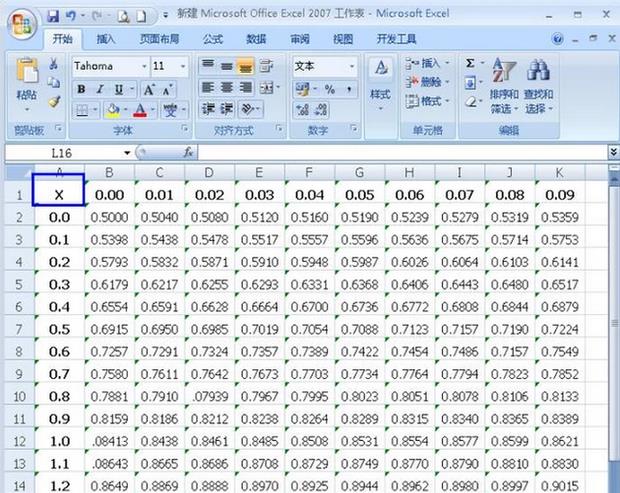Screen dimensions: 620x493
Task: Click the AutoSum sigma icon
Action: [x=470, y=63]
